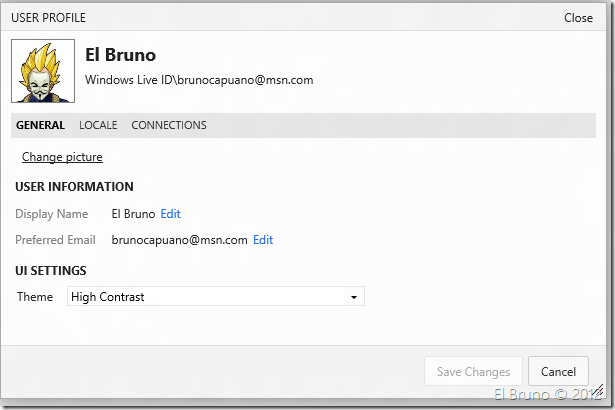The image size is (615, 410).
Task: Click the El Bruno display name value
Action: coord(133,214)
